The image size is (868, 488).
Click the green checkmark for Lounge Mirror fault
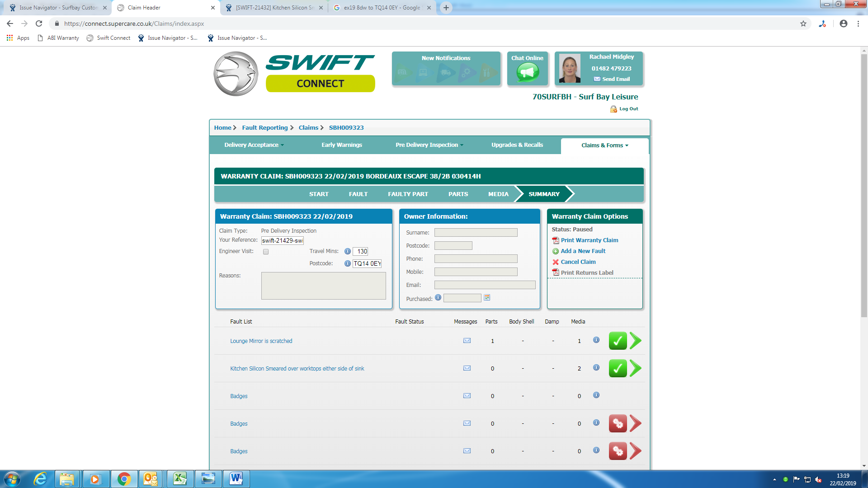618,341
